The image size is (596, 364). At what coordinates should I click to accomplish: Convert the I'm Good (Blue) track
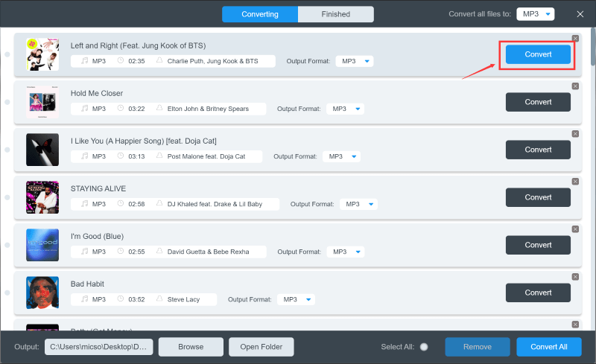[x=538, y=245]
